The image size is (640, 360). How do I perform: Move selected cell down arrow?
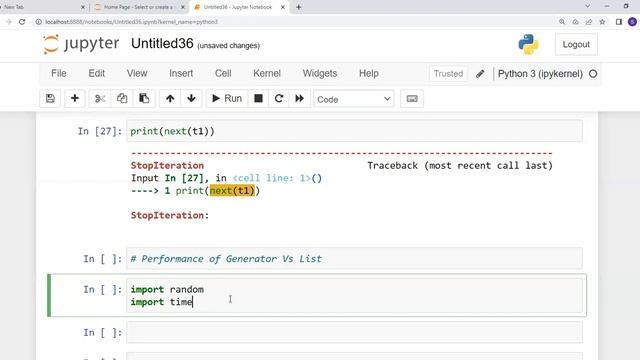click(x=191, y=99)
